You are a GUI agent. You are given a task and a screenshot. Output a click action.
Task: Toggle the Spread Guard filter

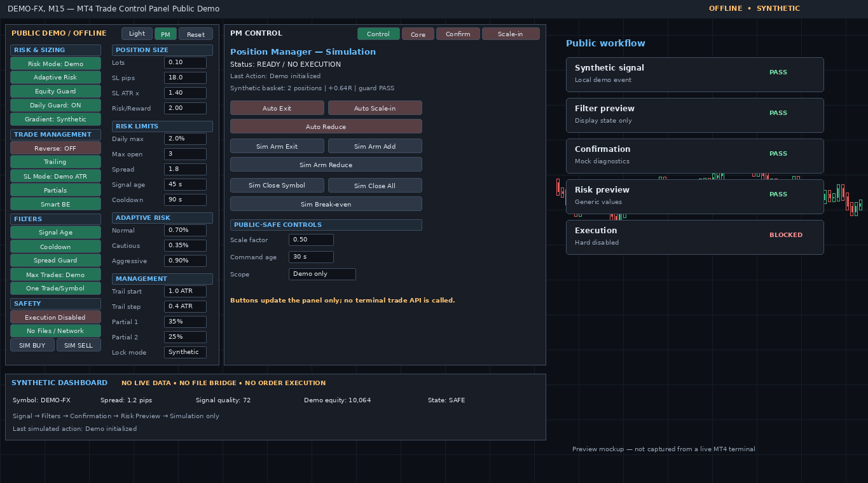click(x=56, y=261)
